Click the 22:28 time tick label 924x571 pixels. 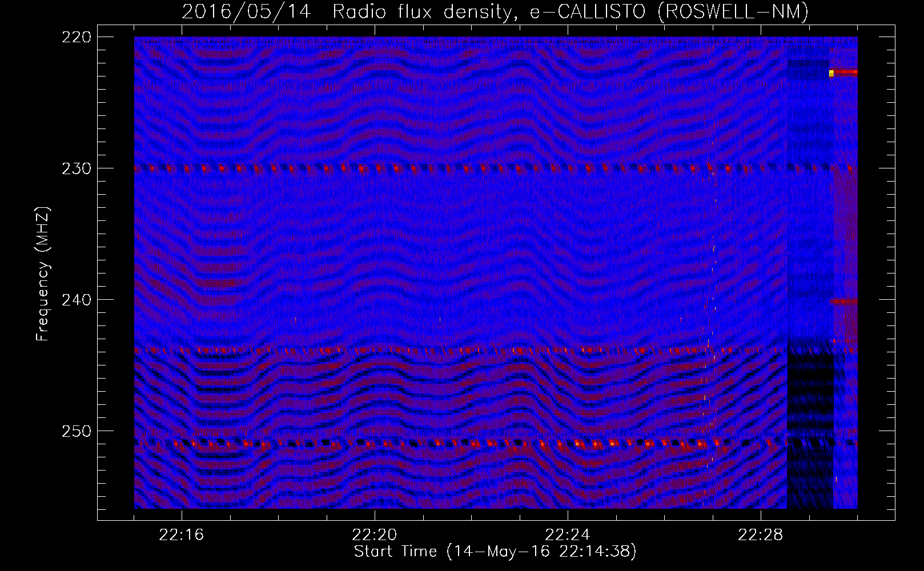[x=761, y=535]
